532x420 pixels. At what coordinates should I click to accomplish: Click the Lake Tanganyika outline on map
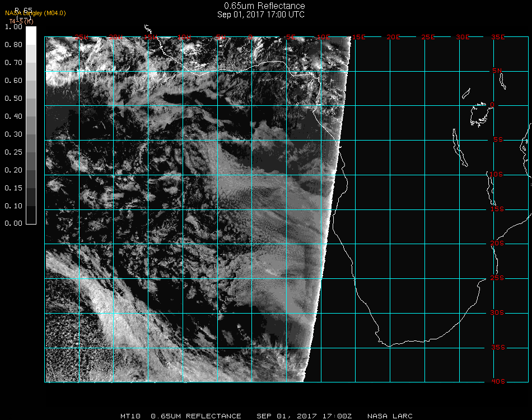(460, 148)
